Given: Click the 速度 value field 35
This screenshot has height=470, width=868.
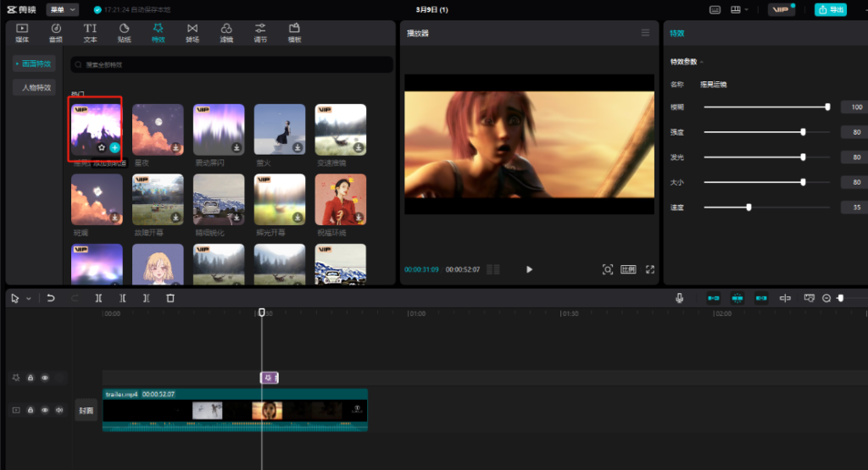Looking at the screenshot, I should coord(854,207).
